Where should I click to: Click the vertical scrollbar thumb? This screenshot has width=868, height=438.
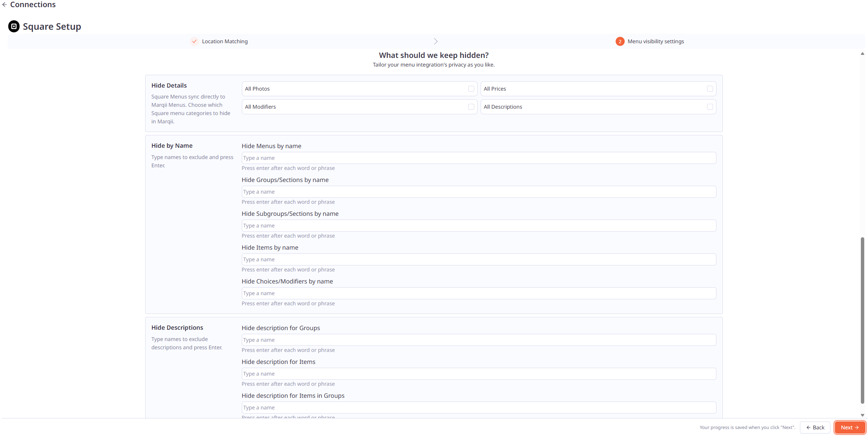coord(862,320)
